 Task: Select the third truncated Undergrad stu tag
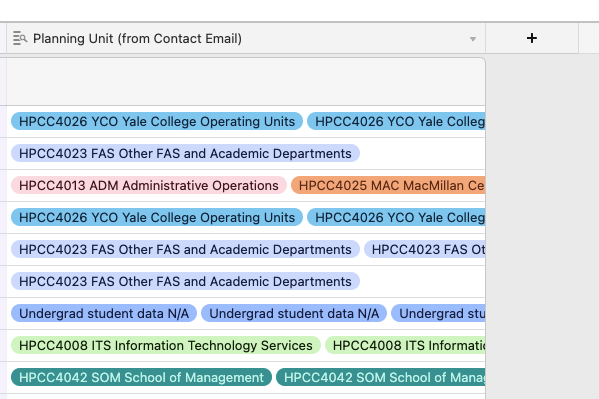click(439, 313)
